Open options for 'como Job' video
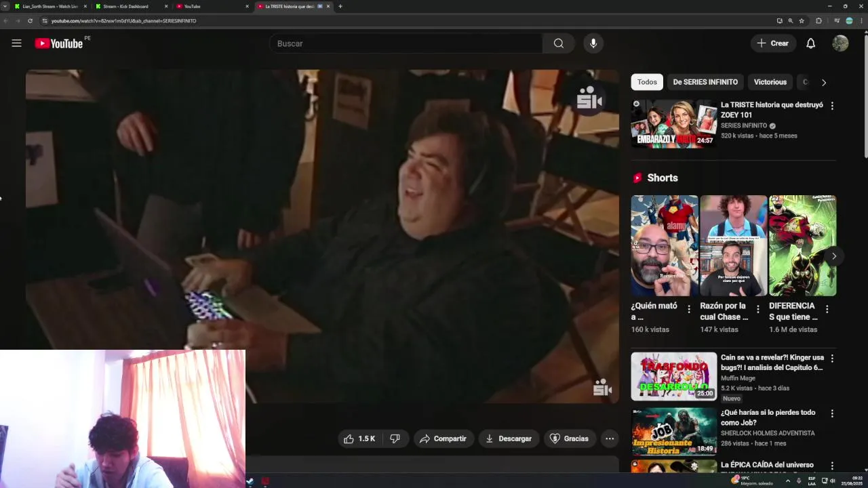Screen dimensions: 868x488 [x=832, y=413]
